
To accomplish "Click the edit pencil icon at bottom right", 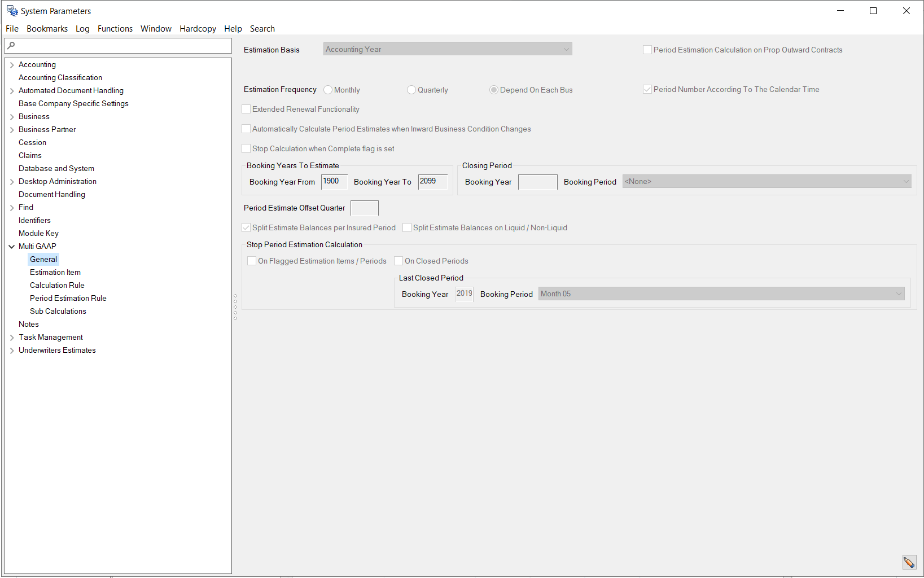I will [x=909, y=562].
